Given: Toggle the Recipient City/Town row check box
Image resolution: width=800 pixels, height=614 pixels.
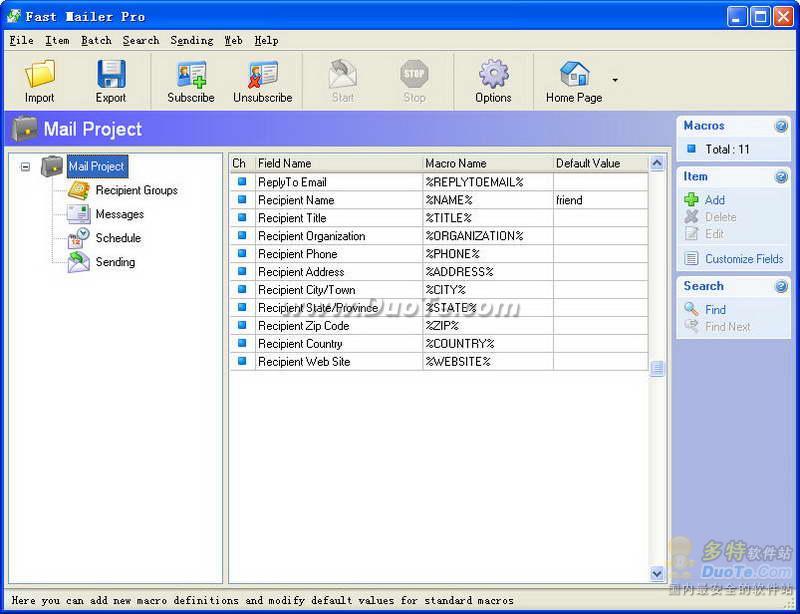Looking at the screenshot, I should click(242, 289).
